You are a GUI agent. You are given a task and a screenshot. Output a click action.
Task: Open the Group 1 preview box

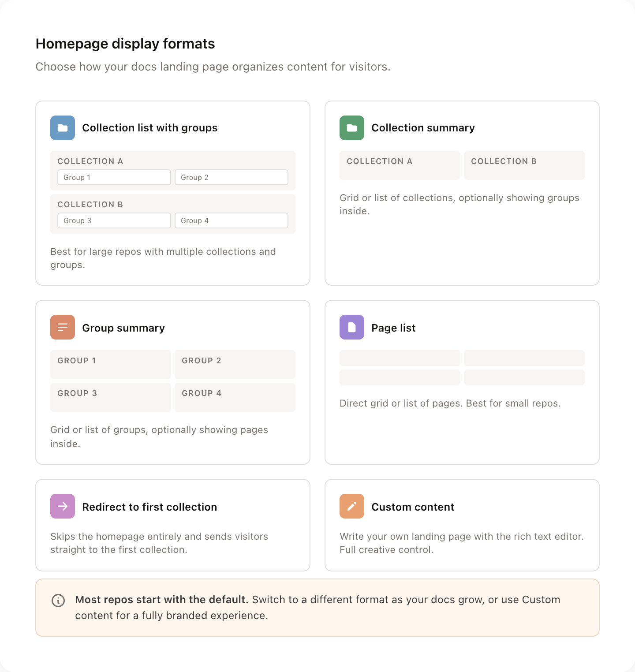[x=114, y=177]
